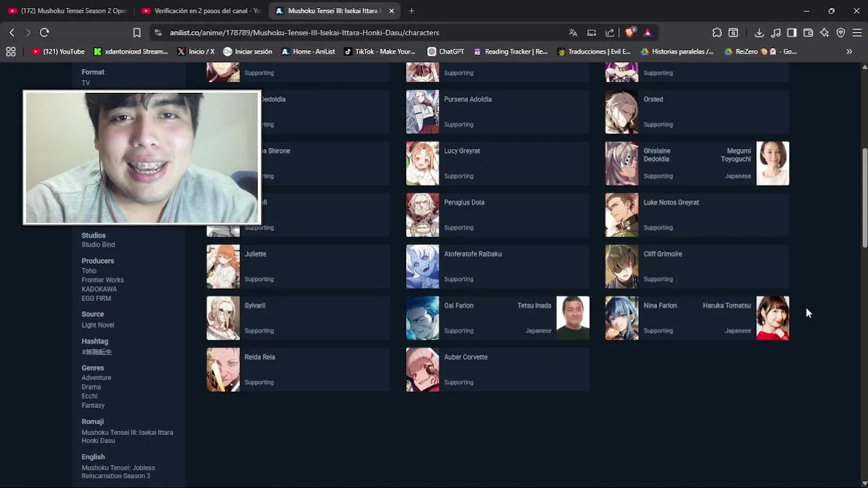Image resolution: width=868 pixels, height=488 pixels.
Task: Open Nina Farion character portrait
Action: [x=622, y=318]
